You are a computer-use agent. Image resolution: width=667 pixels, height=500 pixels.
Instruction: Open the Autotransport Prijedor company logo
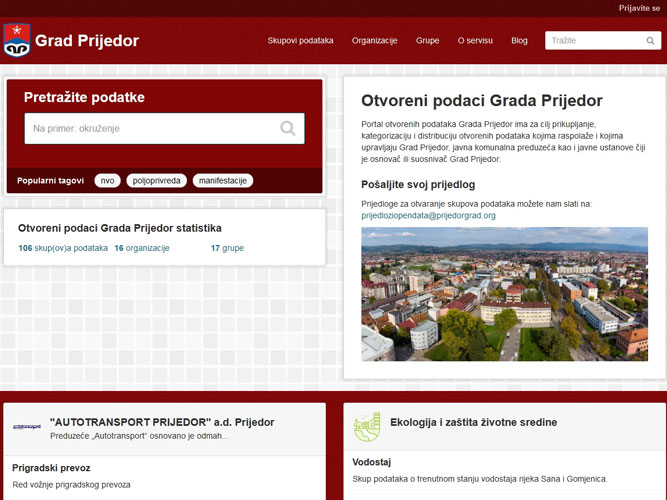click(27, 426)
